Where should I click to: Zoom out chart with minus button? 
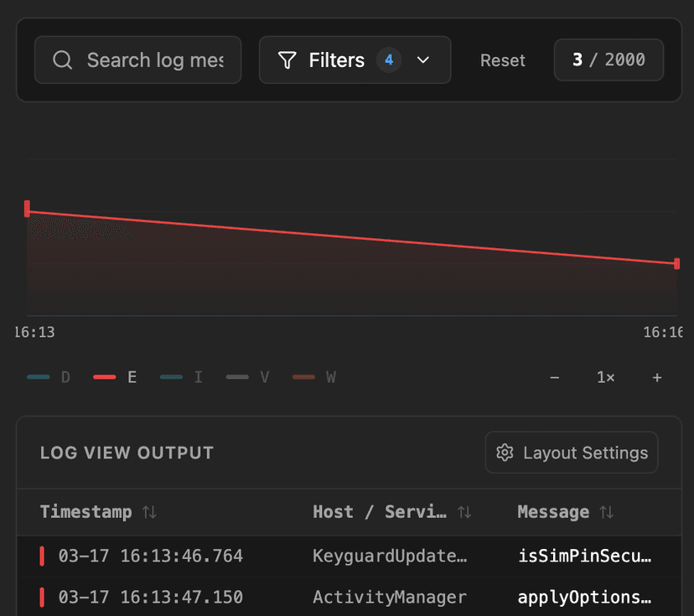[x=555, y=377]
